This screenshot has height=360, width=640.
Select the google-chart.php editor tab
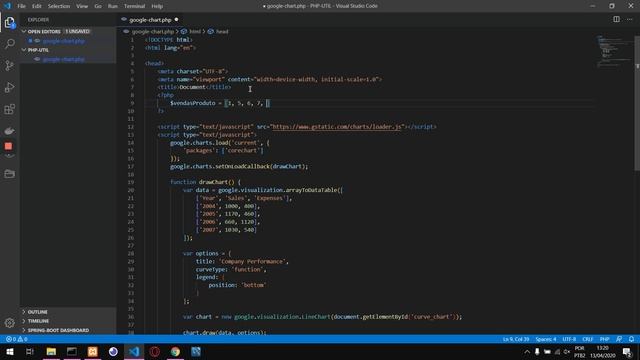(x=150, y=20)
